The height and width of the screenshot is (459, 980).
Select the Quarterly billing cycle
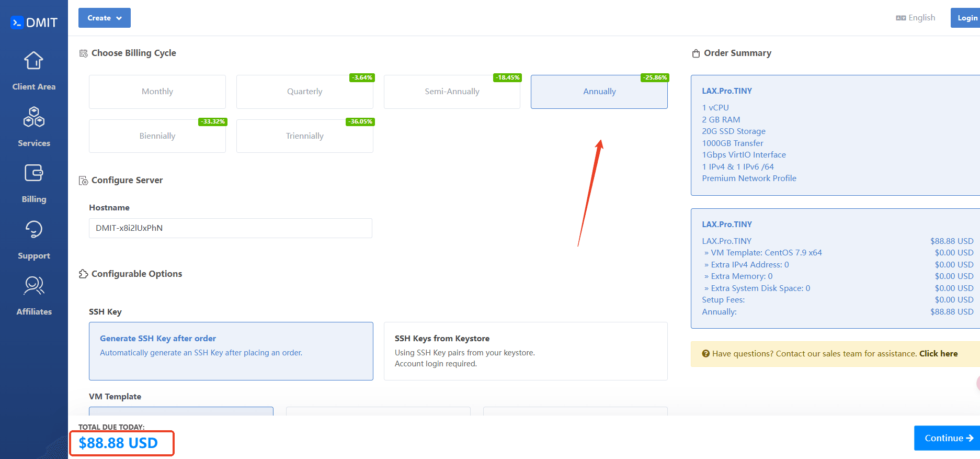click(305, 92)
